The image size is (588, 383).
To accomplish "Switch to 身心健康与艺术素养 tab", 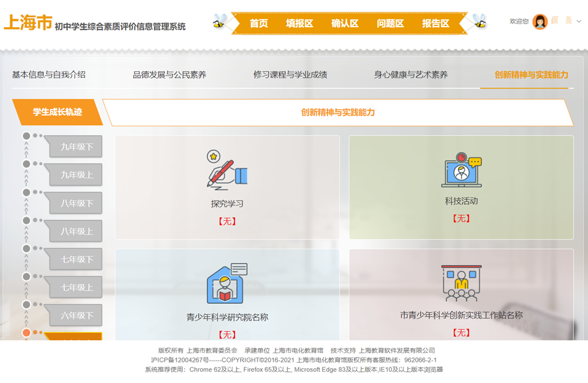I will point(410,75).
